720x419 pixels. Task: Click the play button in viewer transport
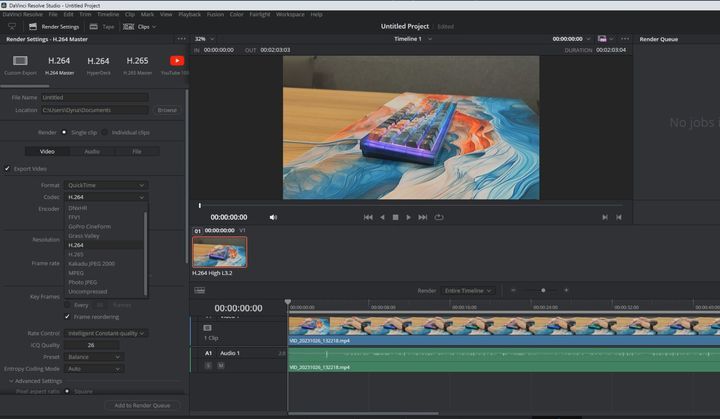408,217
